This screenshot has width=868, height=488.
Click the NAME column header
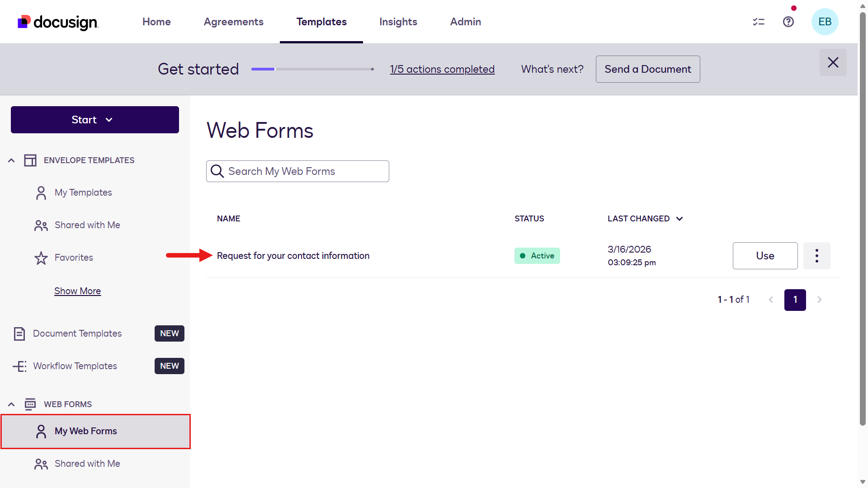pyautogui.click(x=229, y=219)
